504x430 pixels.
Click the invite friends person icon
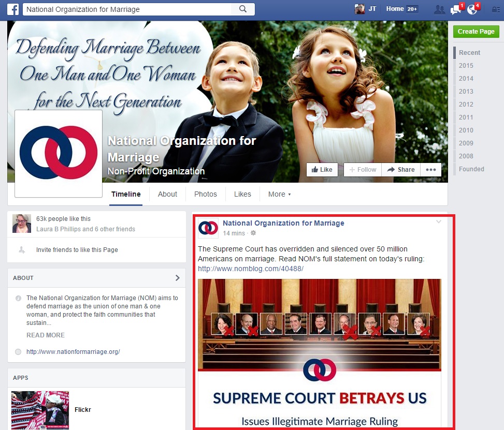pos(22,250)
